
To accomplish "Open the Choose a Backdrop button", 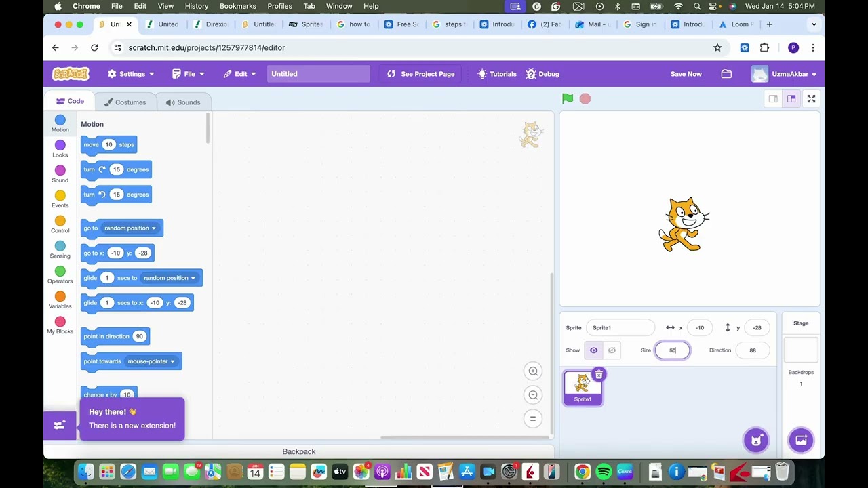I will coord(801,440).
